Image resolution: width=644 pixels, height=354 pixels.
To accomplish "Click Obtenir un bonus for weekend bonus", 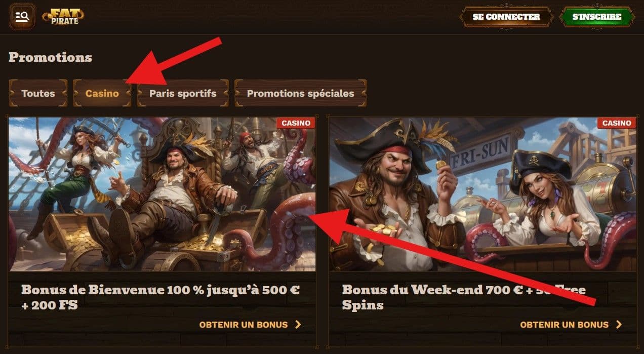I will pos(565,325).
